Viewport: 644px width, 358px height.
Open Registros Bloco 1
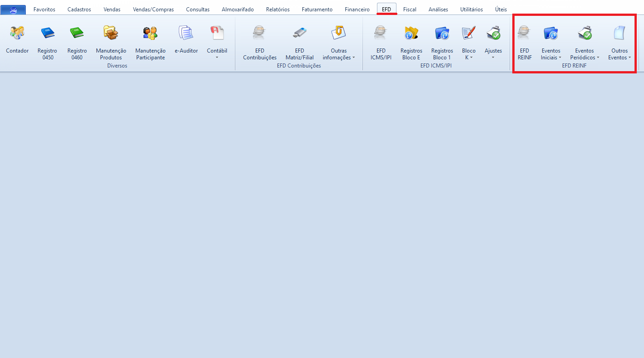[x=442, y=34]
